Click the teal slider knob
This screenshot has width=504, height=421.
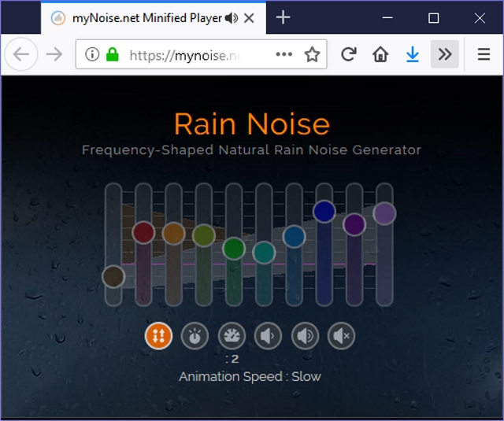point(264,253)
